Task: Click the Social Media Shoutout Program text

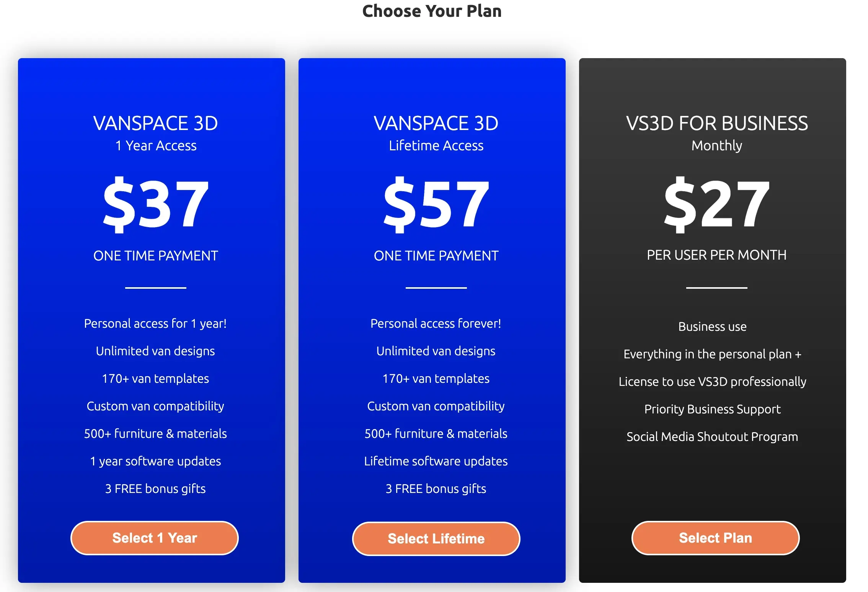Action: coord(712,436)
